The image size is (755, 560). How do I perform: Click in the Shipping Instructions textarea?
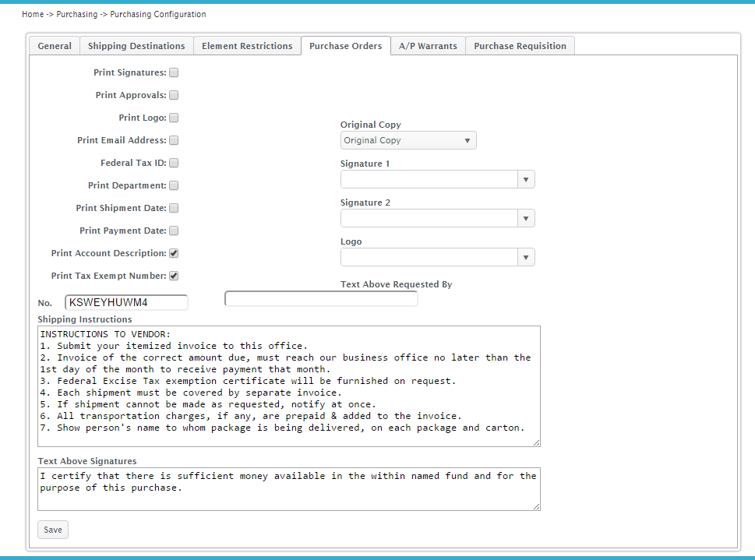tap(289, 386)
